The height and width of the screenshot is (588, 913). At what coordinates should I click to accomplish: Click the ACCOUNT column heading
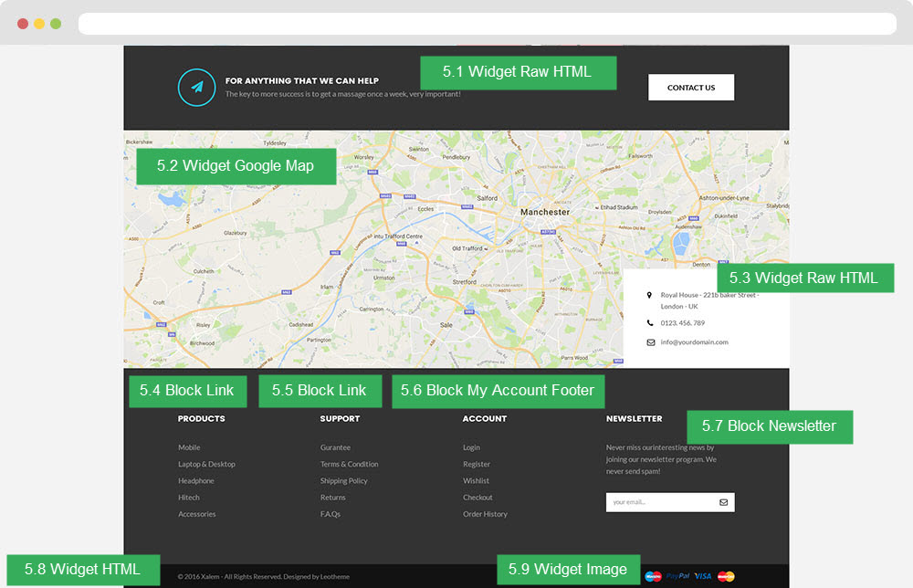pos(485,418)
